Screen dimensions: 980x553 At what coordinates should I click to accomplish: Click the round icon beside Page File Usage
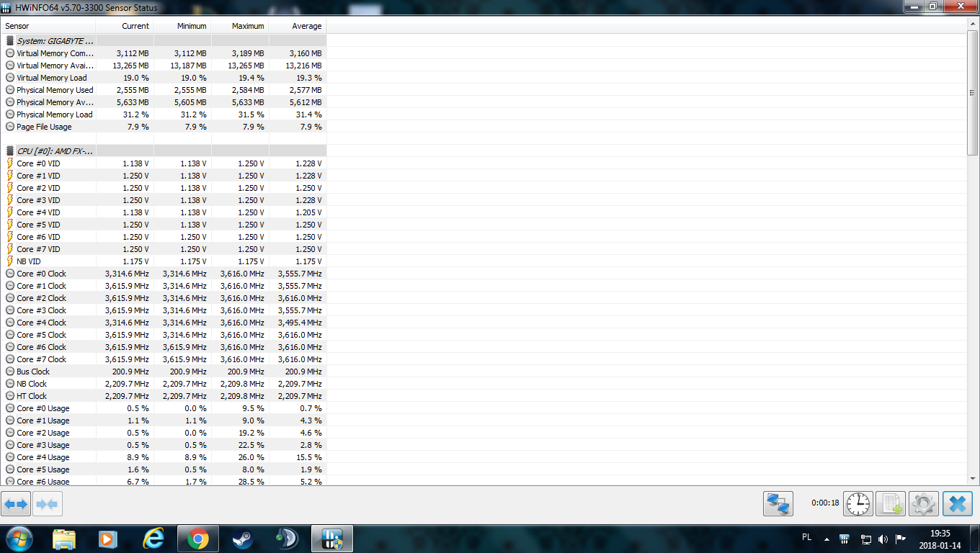[x=10, y=127]
